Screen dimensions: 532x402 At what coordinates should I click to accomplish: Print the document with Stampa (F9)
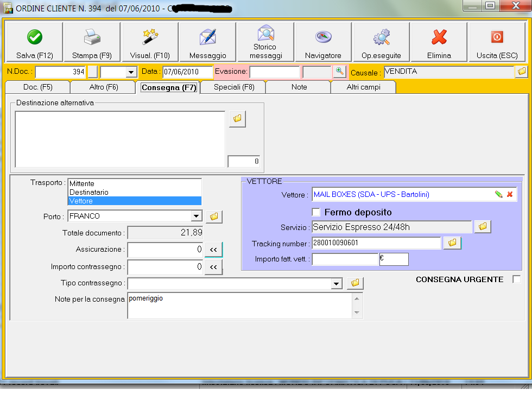coord(92,42)
